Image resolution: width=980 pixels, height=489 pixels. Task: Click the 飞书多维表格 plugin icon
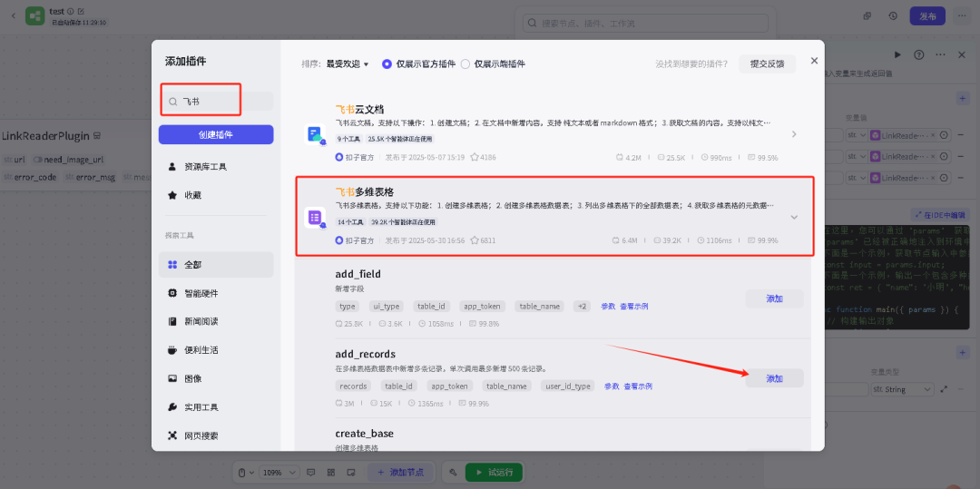click(315, 218)
